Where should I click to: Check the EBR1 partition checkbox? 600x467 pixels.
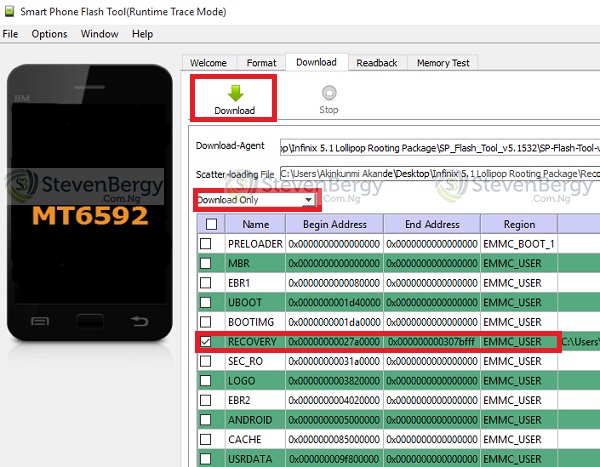pos(205,282)
